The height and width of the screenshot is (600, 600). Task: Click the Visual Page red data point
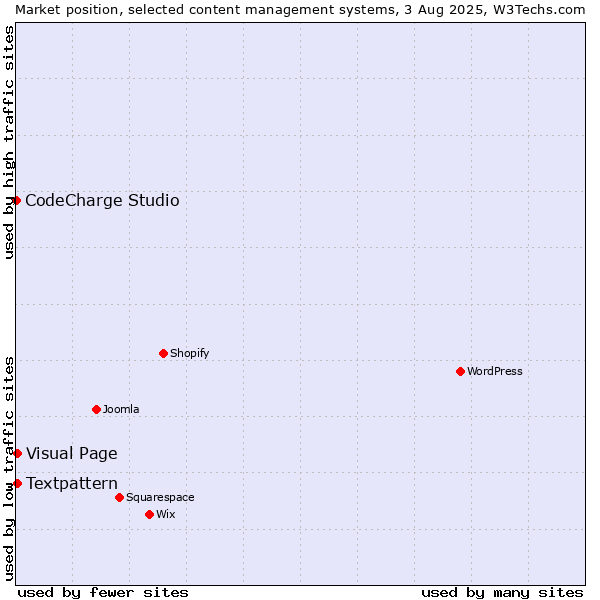coord(17,453)
